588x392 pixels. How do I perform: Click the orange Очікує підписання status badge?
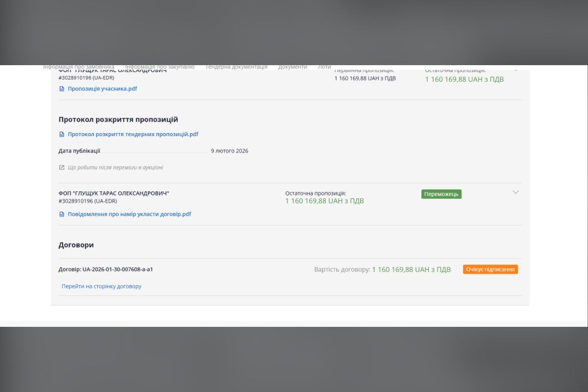[x=490, y=269]
